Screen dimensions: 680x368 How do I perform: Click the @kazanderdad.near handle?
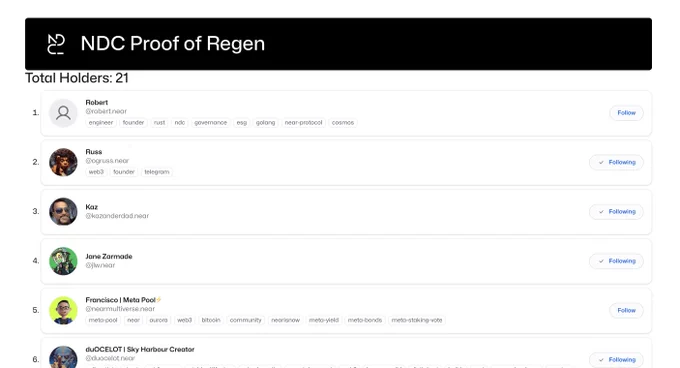(117, 216)
